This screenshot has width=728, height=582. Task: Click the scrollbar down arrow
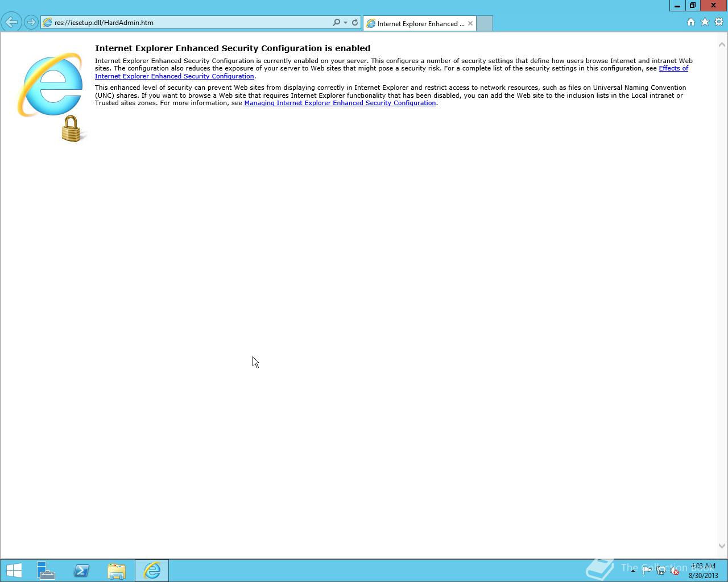pyautogui.click(x=722, y=546)
